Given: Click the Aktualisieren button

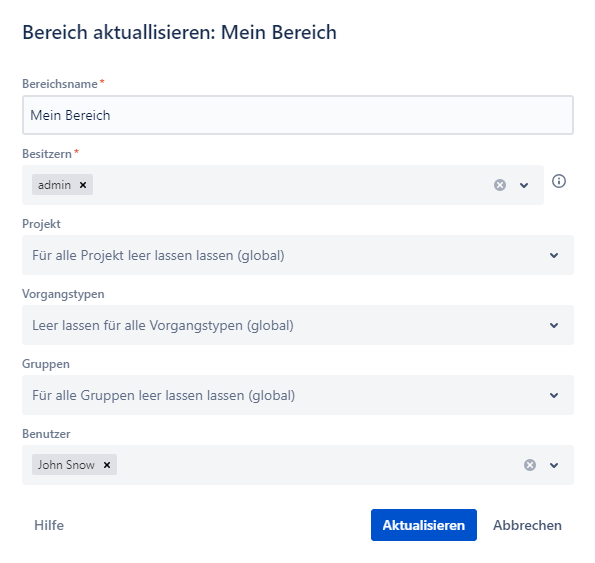Looking at the screenshot, I should click(x=424, y=525).
